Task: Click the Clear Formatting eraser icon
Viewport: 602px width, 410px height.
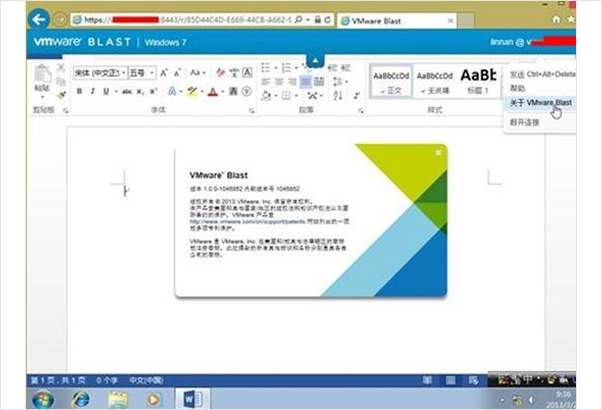Action: pyautogui.click(x=220, y=73)
